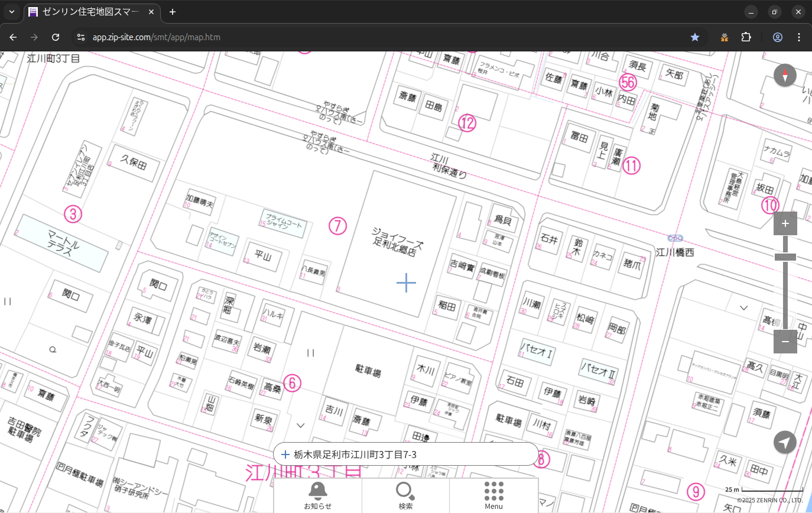Click the compass north-reset icon

click(785, 76)
